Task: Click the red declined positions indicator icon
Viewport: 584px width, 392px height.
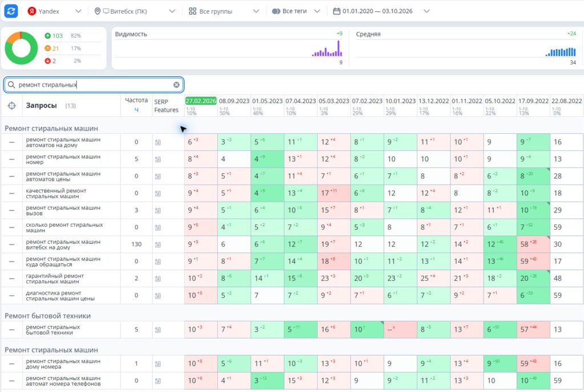Action: (48, 60)
